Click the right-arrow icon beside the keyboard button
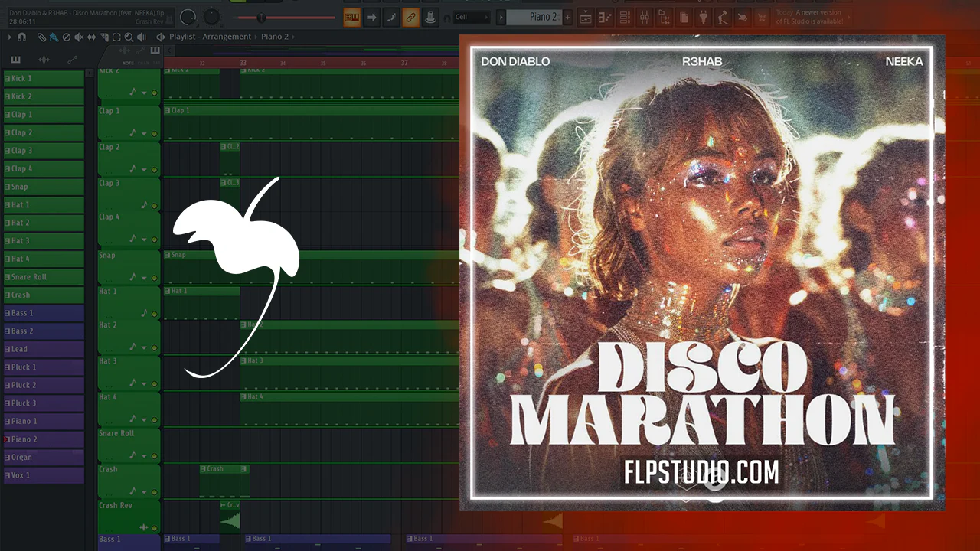This screenshot has width=980, height=551. 371,17
